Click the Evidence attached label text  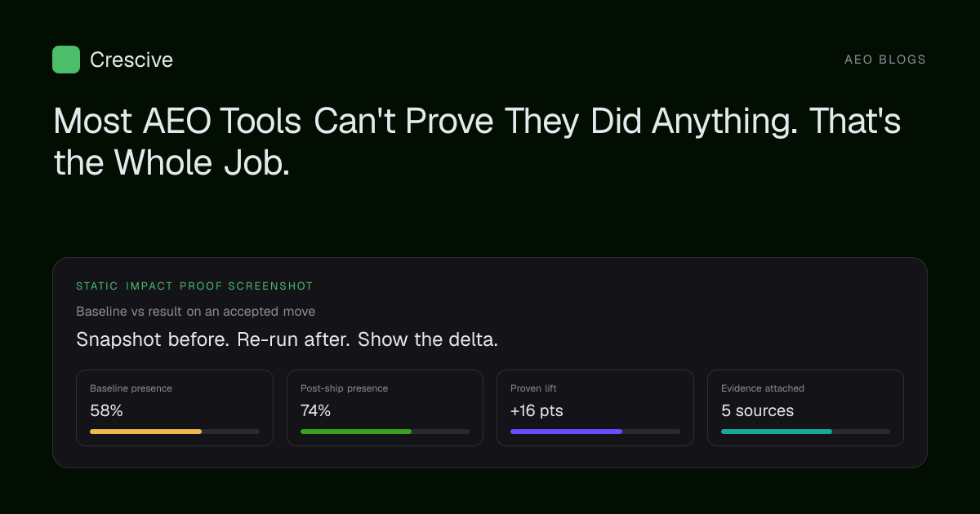point(763,388)
